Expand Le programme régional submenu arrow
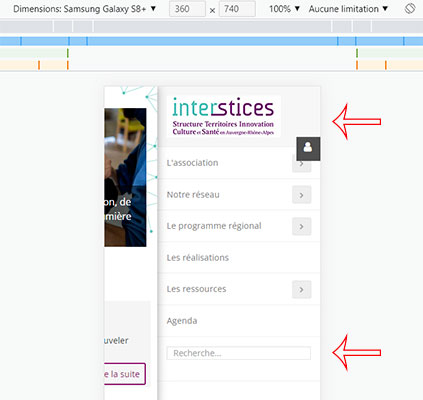 point(302,226)
